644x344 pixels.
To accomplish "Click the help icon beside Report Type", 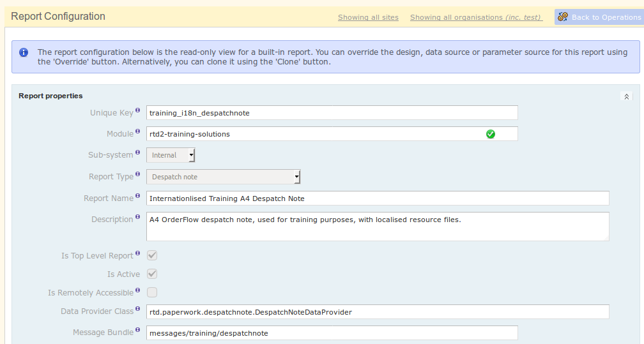I will point(137,174).
